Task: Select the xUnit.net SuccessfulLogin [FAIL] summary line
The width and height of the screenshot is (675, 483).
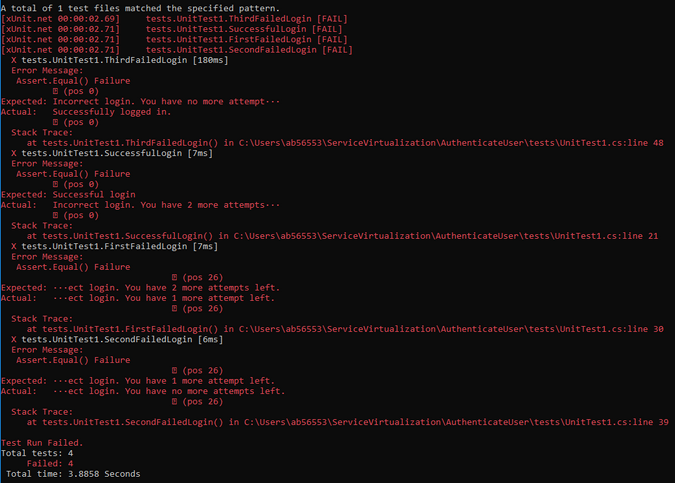Action: coord(176,29)
